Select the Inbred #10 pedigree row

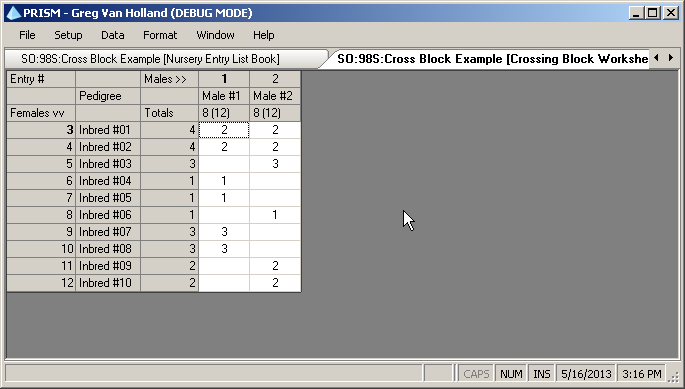tap(108, 283)
